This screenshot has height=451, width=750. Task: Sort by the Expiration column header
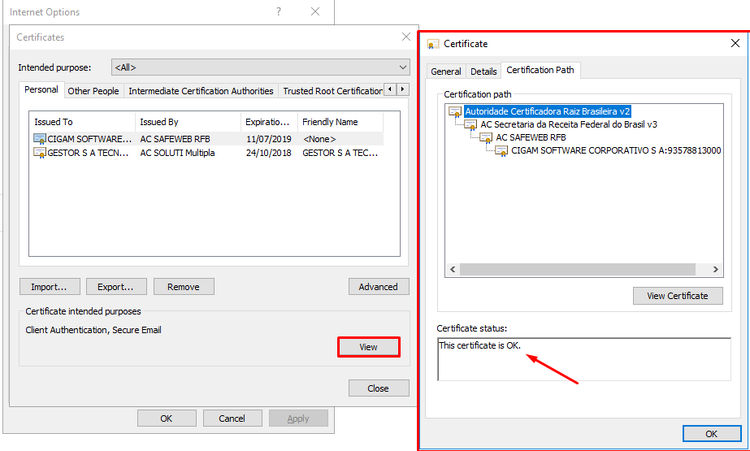click(269, 122)
